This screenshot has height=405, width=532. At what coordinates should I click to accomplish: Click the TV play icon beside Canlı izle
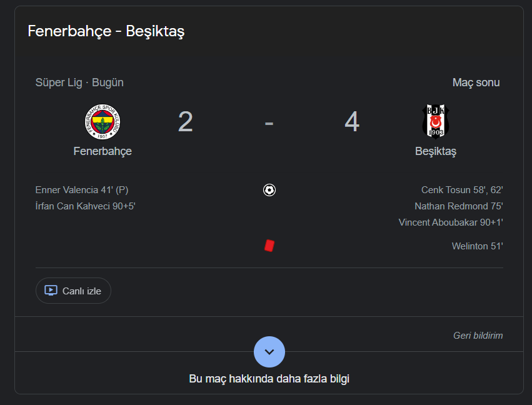(x=51, y=291)
